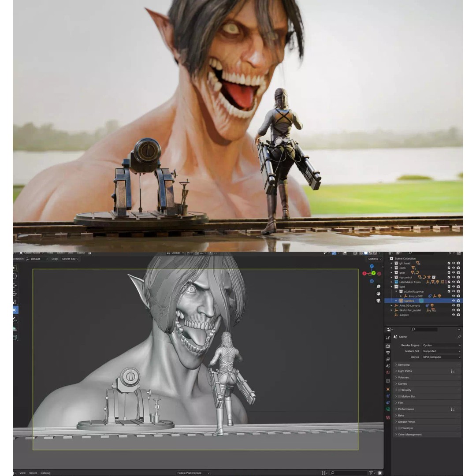Open the asset browser filter funnel
This screenshot has height=476, width=476.
coord(371,473)
